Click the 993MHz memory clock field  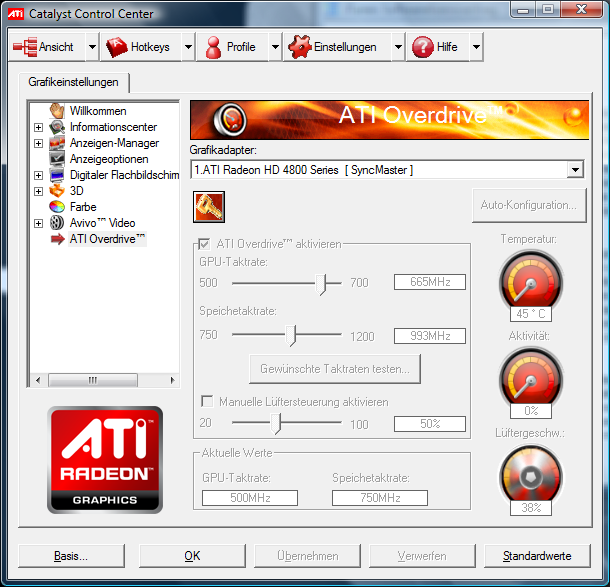(x=430, y=336)
